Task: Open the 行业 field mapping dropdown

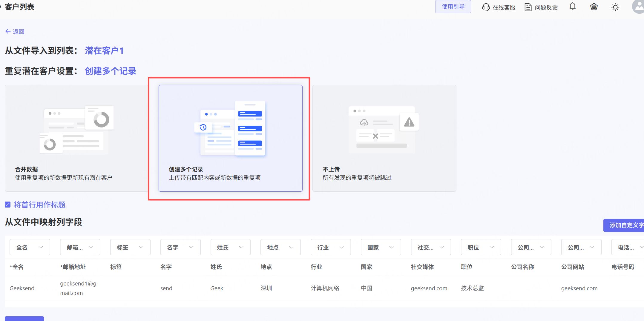Action: tap(330, 247)
